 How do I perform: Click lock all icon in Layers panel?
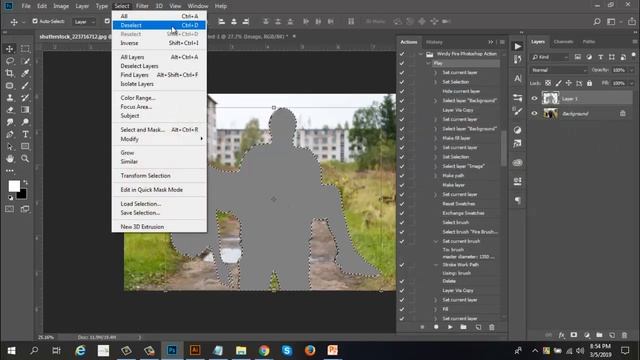click(x=589, y=83)
